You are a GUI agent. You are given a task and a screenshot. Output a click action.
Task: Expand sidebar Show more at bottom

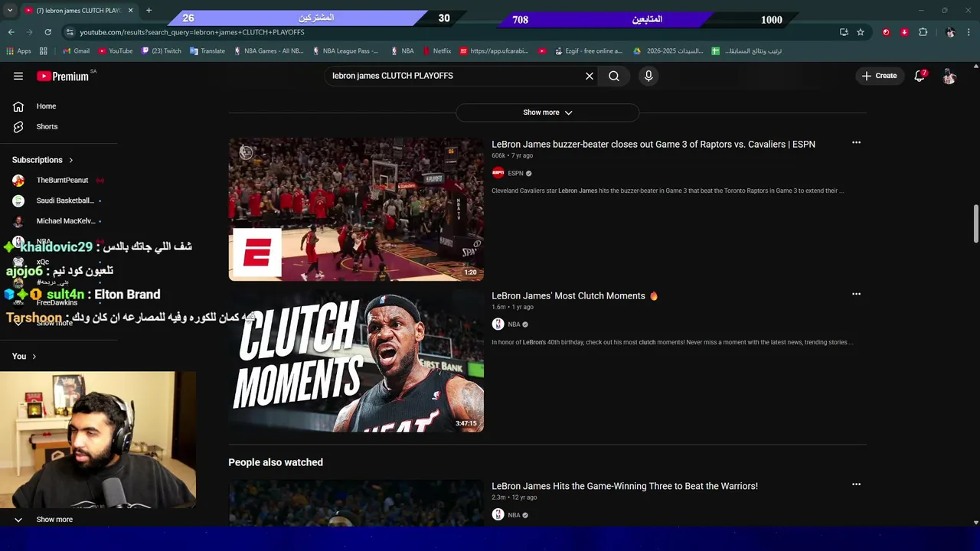tap(54, 520)
